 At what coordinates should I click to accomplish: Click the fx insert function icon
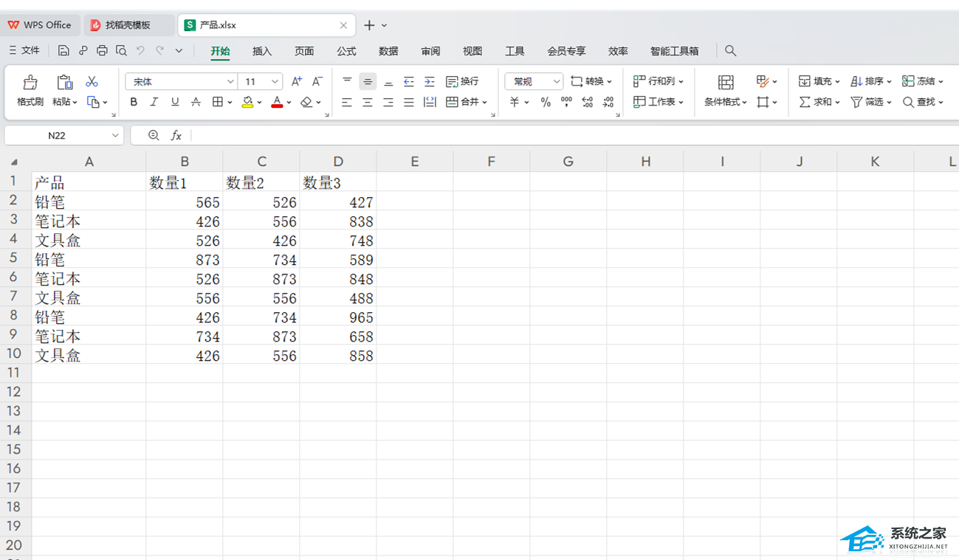click(176, 135)
